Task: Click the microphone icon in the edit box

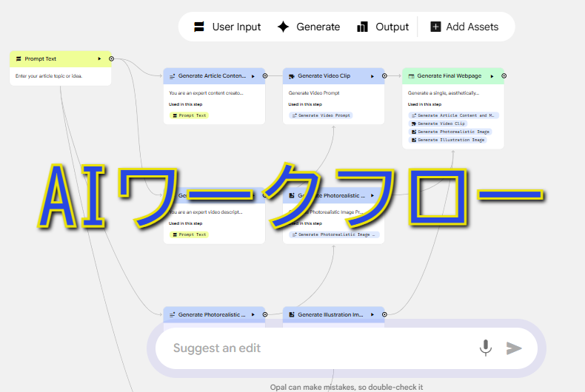Action: point(486,348)
